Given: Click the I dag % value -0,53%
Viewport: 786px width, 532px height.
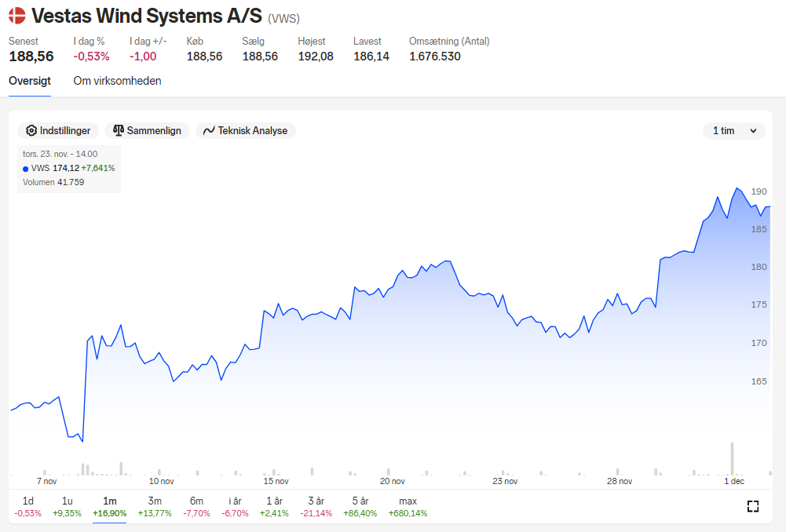Looking at the screenshot, I should (91, 56).
